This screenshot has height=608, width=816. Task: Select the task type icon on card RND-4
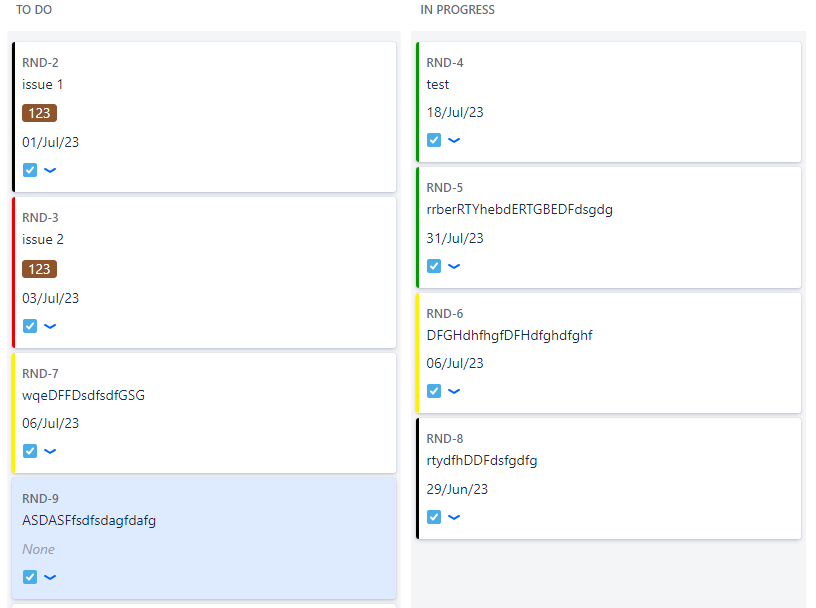(x=432, y=140)
